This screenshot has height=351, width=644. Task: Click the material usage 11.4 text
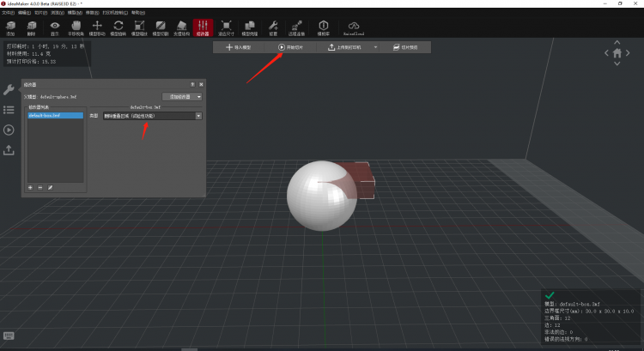pyautogui.click(x=28, y=54)
